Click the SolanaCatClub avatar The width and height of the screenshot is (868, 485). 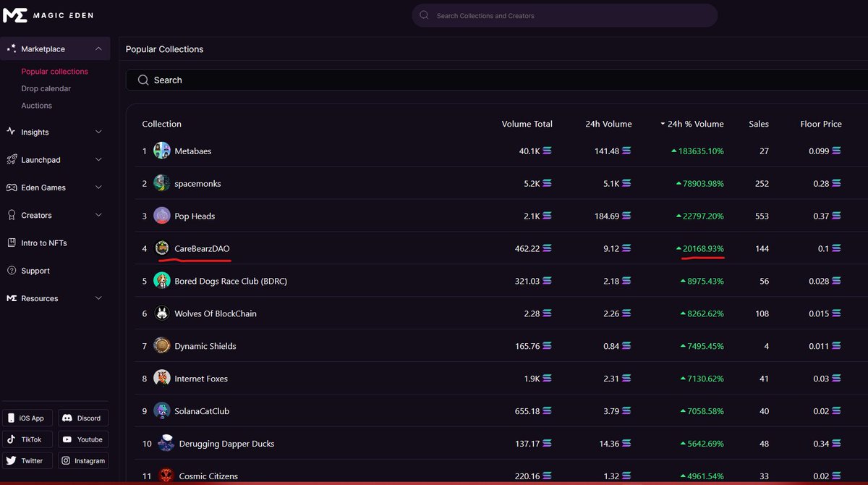click(x=162, y=411)
